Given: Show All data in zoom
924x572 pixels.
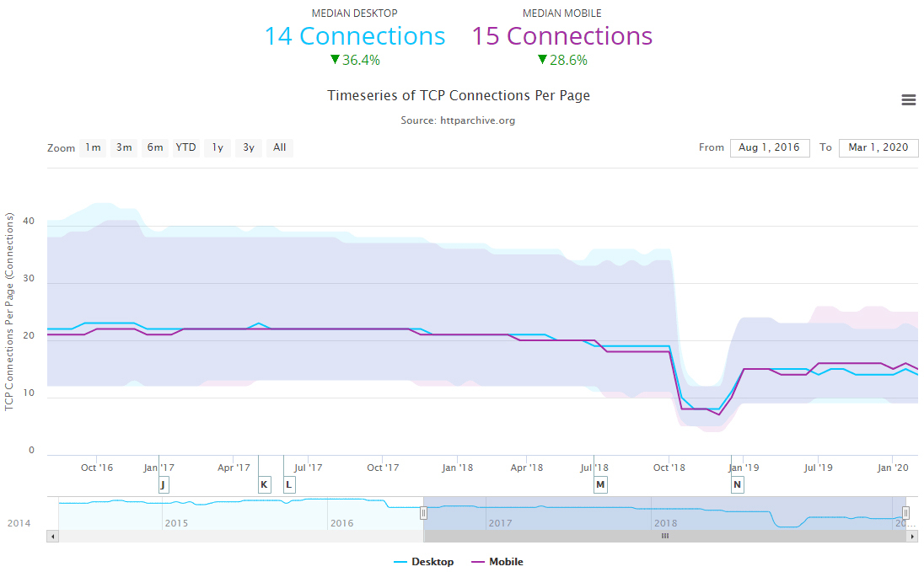Looking at the screenshot, I should tap(280, 148).
